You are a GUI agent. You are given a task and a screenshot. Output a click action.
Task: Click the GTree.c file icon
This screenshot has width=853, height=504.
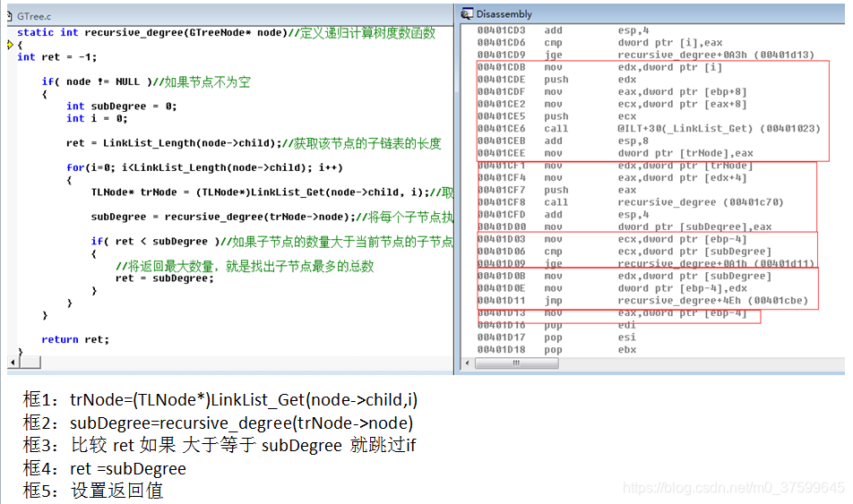[9, 16]
